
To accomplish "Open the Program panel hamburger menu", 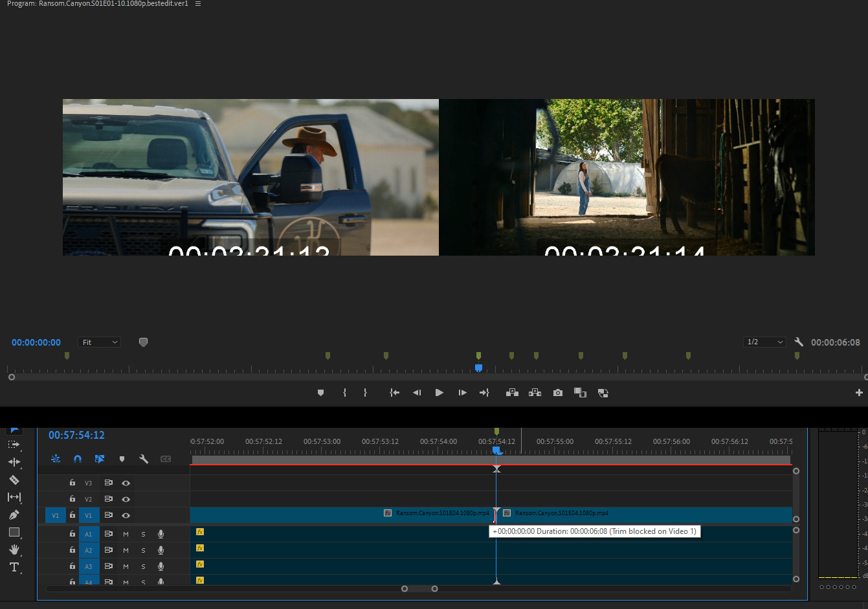I will (x=198, y=4).
